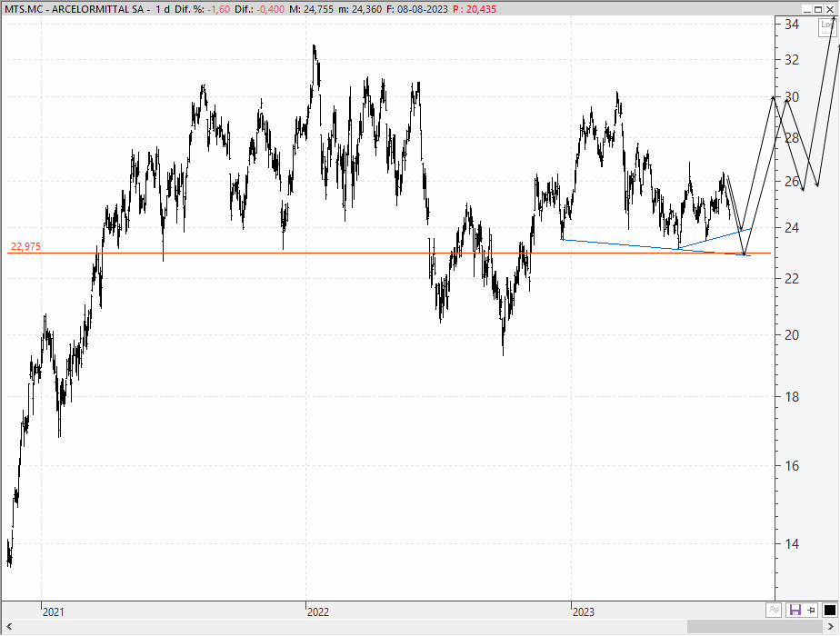Toggle the Log scale button

827,27
